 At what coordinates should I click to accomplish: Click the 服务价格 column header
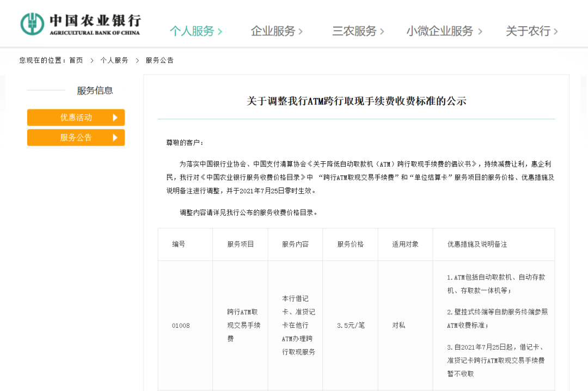[x=351, y=245]
